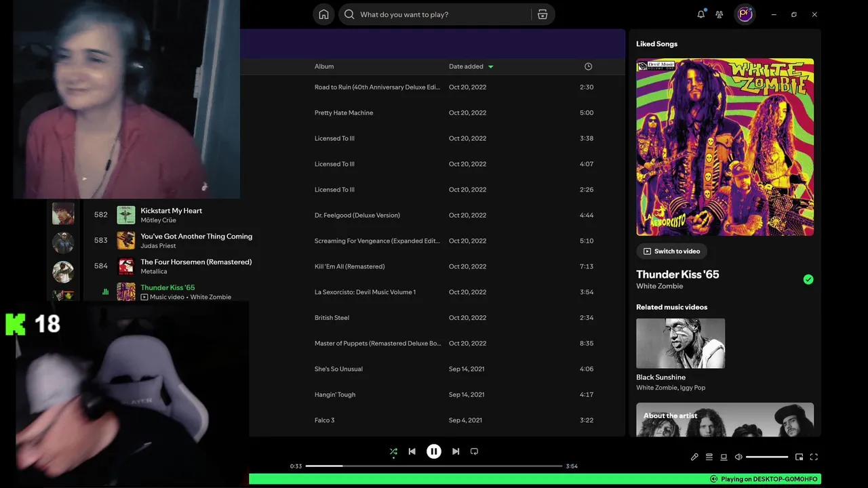868x488 pixels.
Task: Mute volume with the speaker icon
Action: pyautogui.click(x=738, y=457)
